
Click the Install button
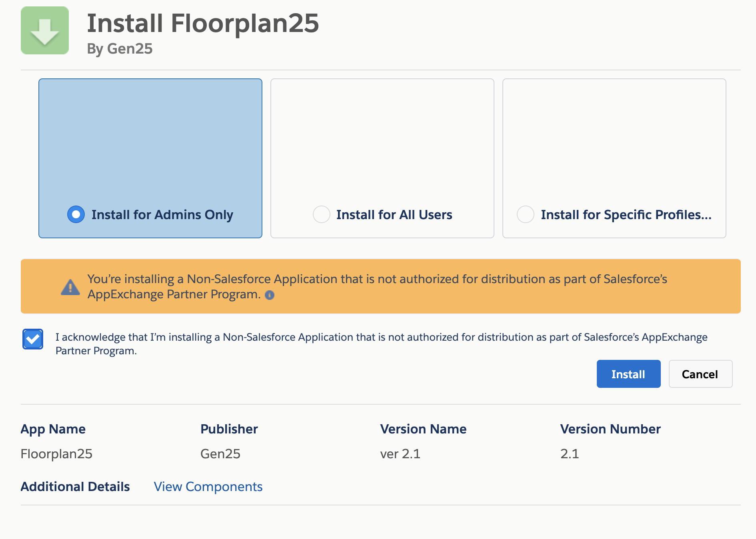pos(628,374)
